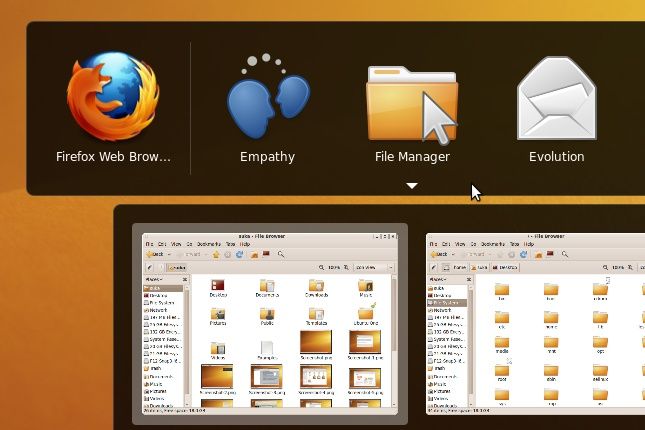Select Public folder icon in home folder window
Viewport: 645px width, 430px height.
tap(267, 316)
